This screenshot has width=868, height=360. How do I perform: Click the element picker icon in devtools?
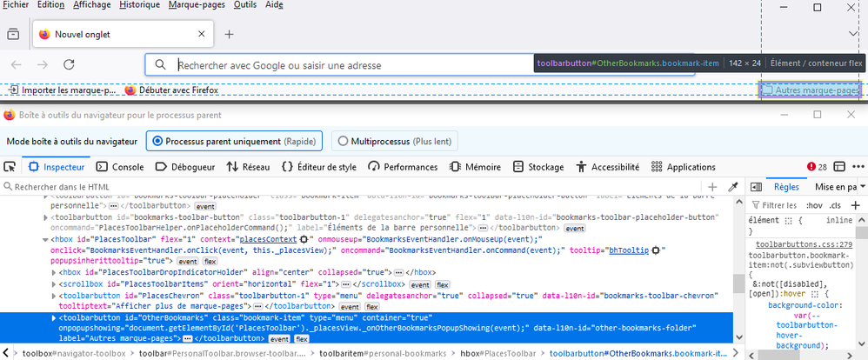(10, 167)
